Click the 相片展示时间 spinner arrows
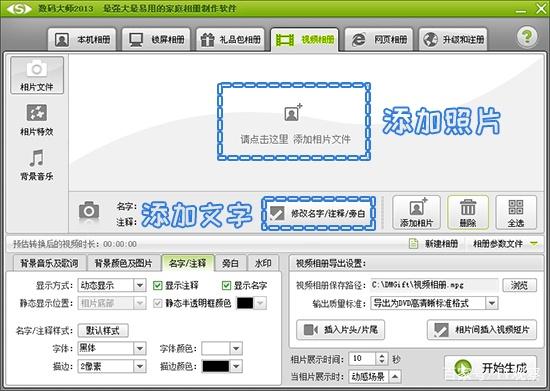This screenshot has height=391, width=550. 382,358
